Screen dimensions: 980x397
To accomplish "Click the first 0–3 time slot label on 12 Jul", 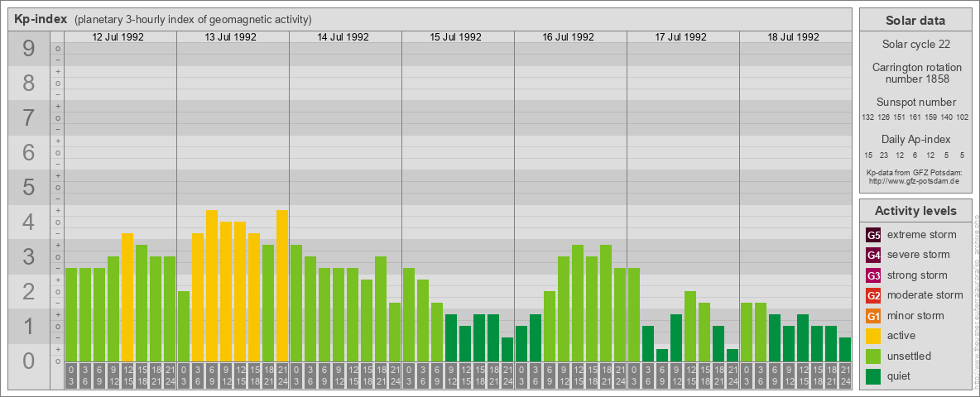I will coord(71,376).
